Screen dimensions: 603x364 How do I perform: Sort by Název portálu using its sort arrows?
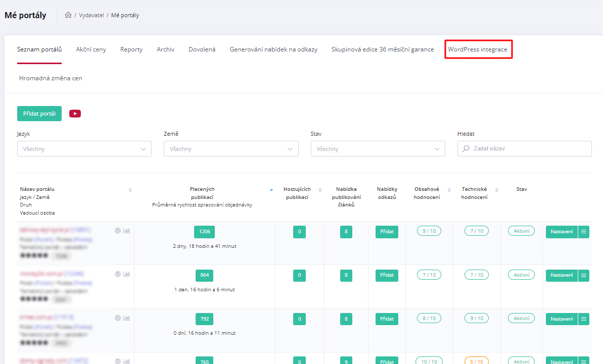point(130,190)
